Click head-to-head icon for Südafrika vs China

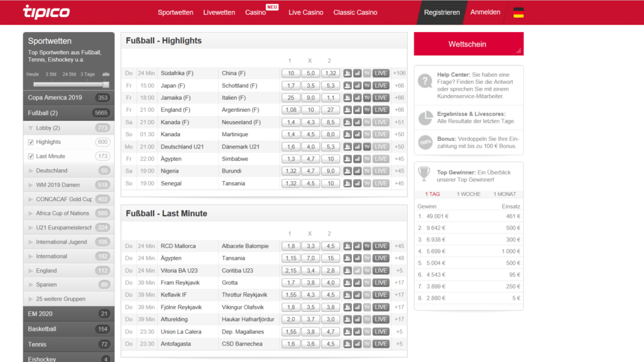coord(347,74)
